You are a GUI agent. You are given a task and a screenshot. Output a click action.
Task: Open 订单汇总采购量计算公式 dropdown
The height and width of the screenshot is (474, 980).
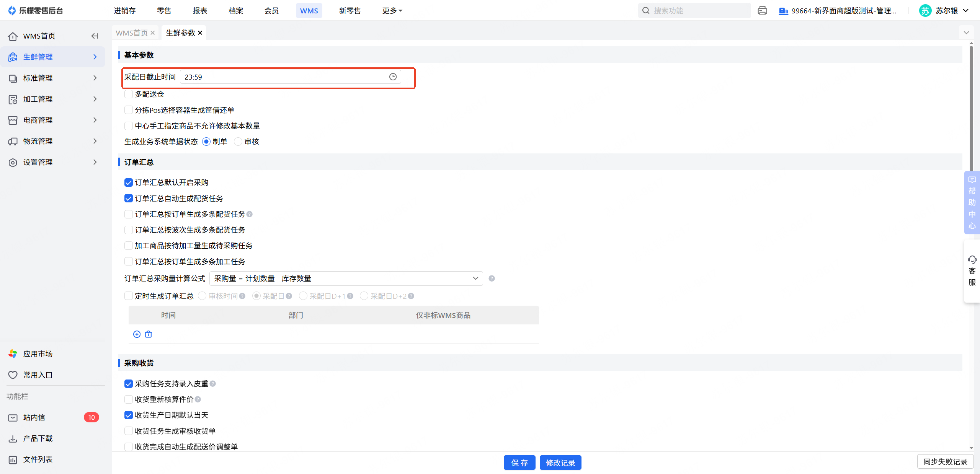pos(346,279)
